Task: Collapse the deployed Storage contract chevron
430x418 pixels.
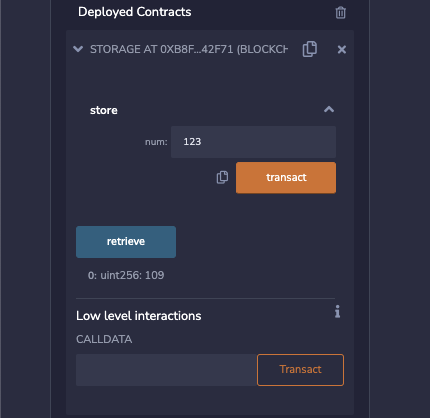Action: click(x=78, y=49)
